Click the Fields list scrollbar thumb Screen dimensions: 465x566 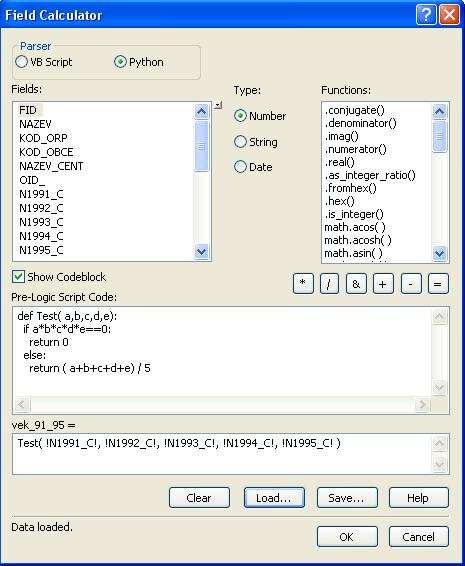click(201, 146)
